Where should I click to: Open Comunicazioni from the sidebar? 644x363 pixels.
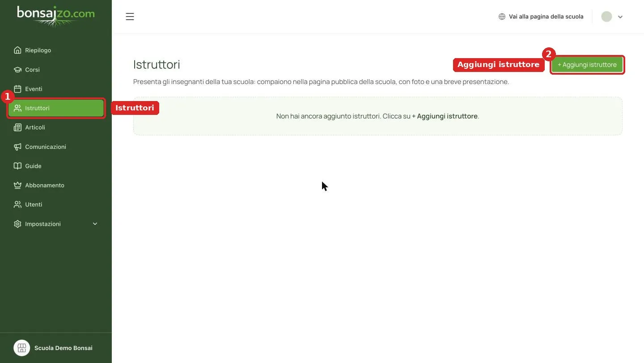pos(56,146)
